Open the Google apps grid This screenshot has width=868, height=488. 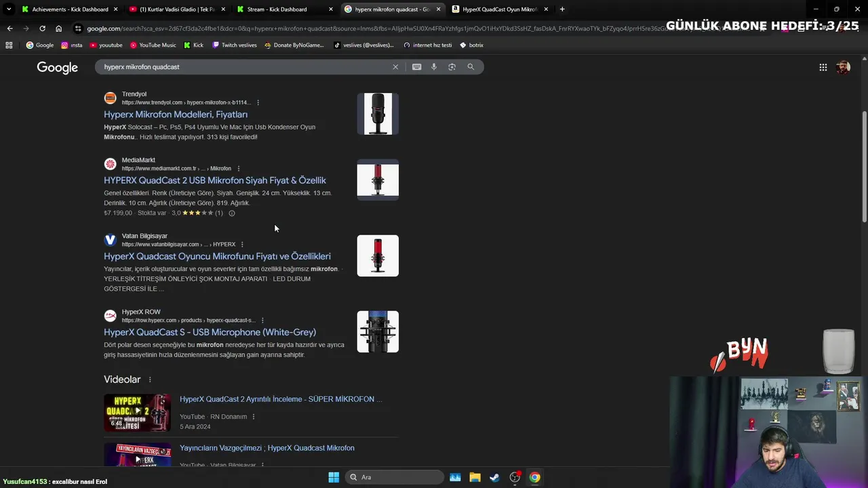tap(823, 67)
